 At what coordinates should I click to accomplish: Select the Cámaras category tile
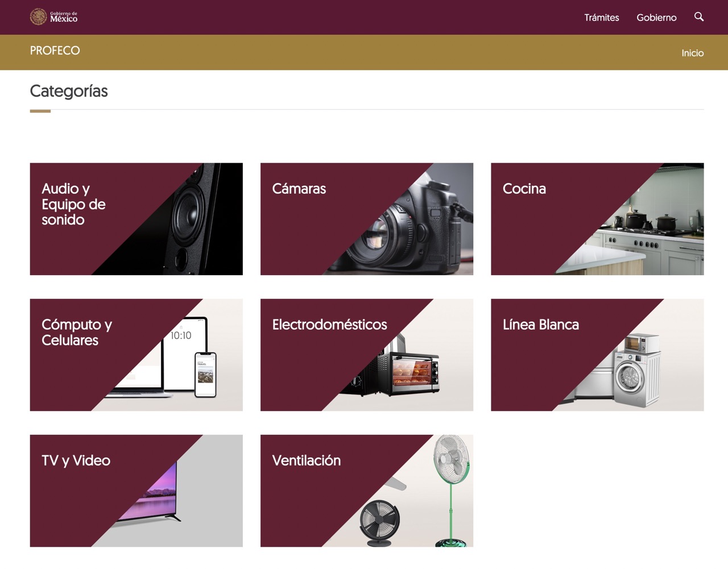367,219
